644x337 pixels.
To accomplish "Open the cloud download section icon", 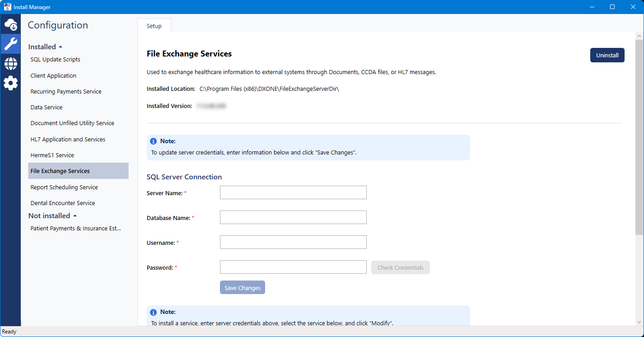I will pyautogui.click(x=10, y=24).
